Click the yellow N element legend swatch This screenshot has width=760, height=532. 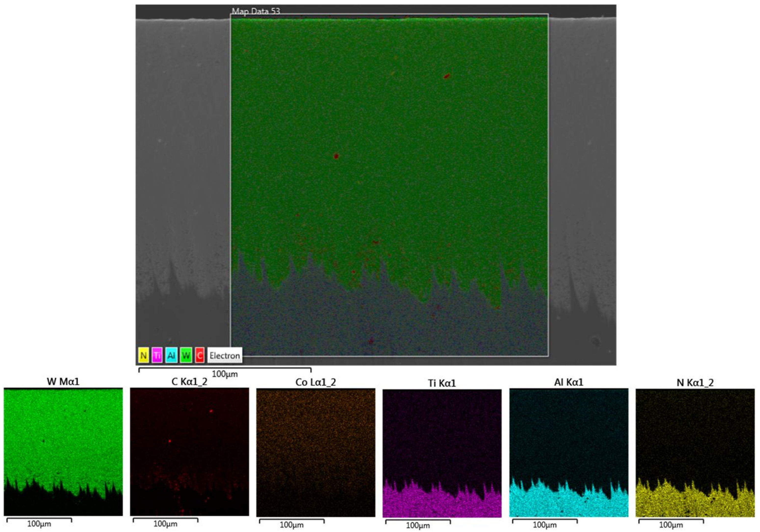(143, 355)
